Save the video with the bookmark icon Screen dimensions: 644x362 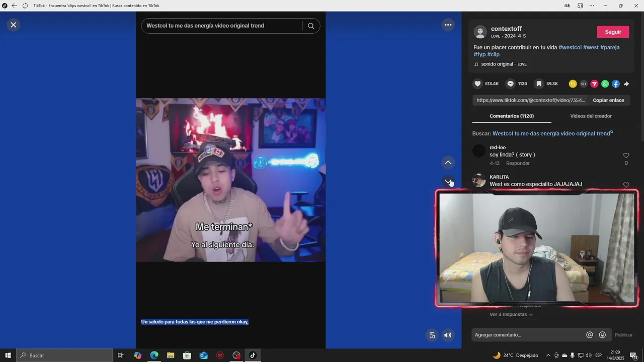click(x=539, y=84)
